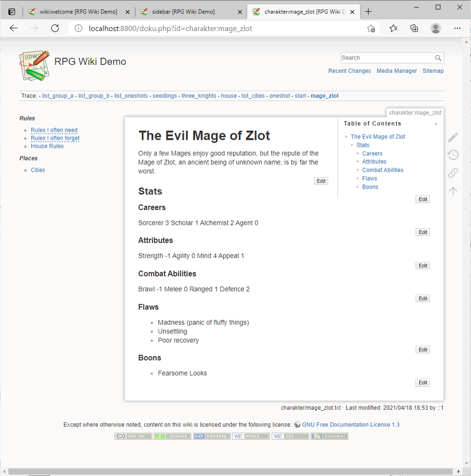This screenshot has width=471, height=476.
Task: Click the DokuWiki footer badge
Action: (x=330, y=436)
